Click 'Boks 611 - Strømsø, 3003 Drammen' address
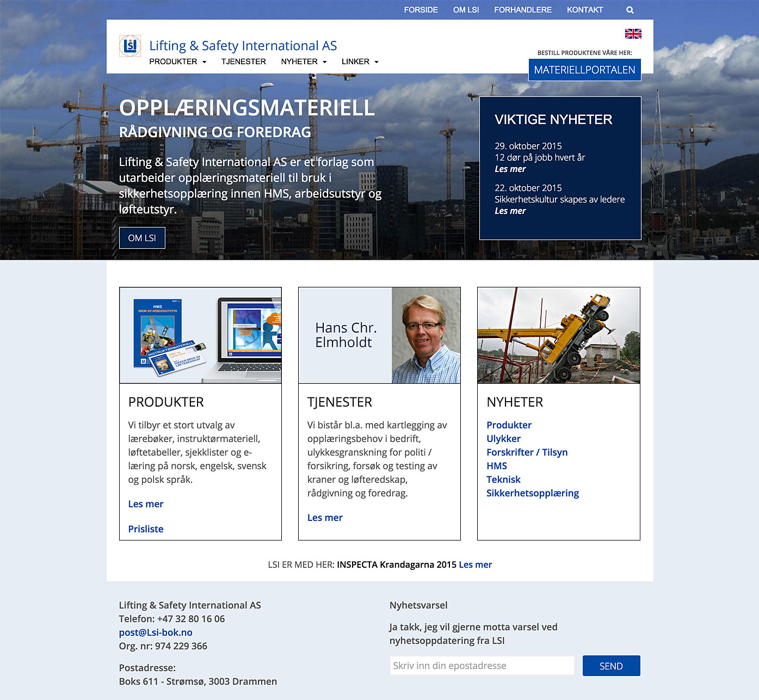The image size is (759, 700). click(198, 681)
